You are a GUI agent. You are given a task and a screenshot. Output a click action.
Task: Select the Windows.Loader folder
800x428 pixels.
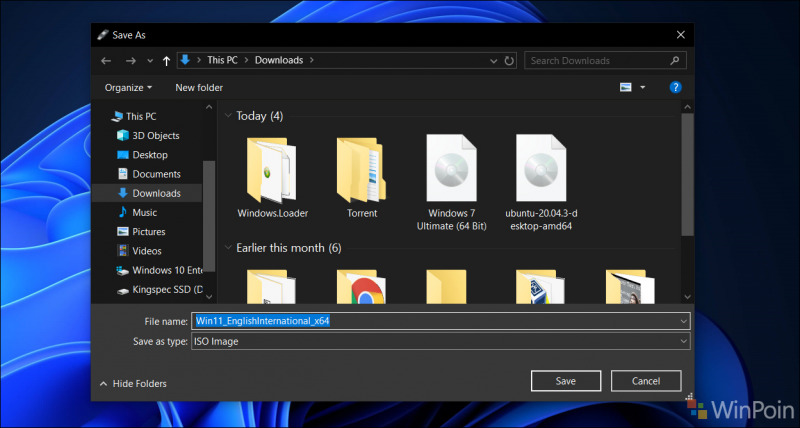(x=272, y=176)
